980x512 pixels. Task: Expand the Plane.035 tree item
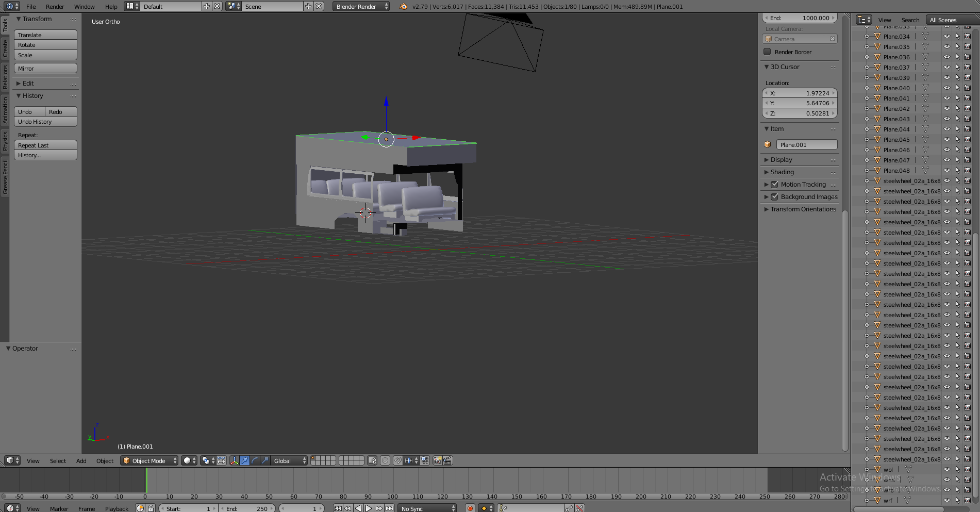(x=867, y=47)
